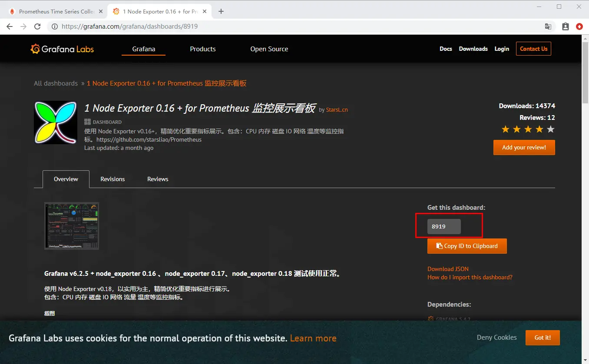Image resolution: width=589 pixels, height=364 pixels.
Task: Click the Last updated a month ago text
Action: click(119, 148)
